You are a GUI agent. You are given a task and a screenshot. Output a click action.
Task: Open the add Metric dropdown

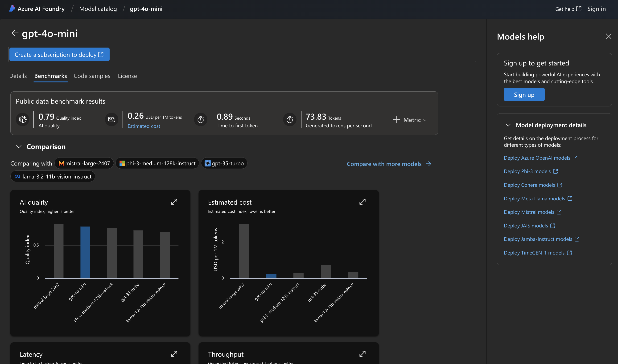(x=410, y=120)
